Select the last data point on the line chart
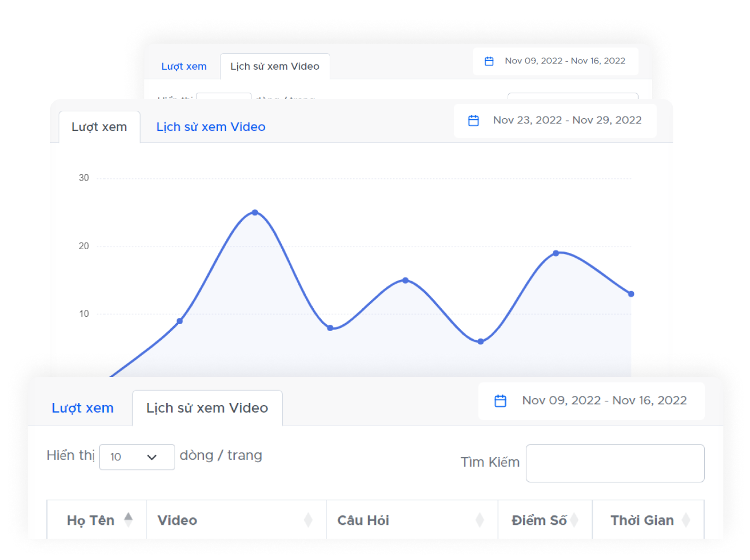750x560 pixels. (631, 293)
